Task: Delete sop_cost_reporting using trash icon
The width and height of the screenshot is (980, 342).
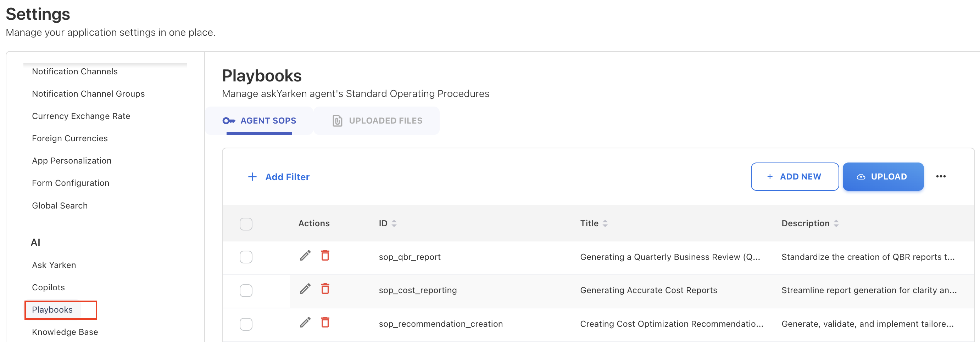Action: pyautogui.click(x=325, y=289)
